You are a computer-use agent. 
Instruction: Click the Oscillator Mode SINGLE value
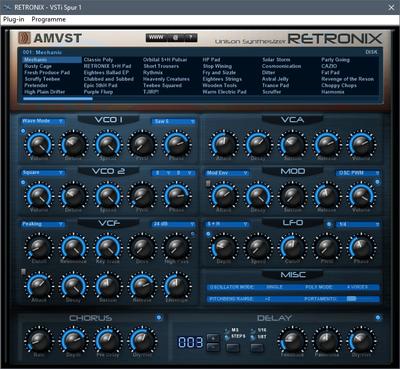[x=274, y=287]
